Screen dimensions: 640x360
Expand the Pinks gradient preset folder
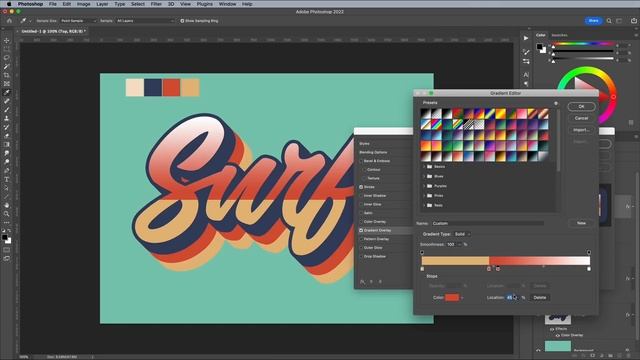[424, 196]
